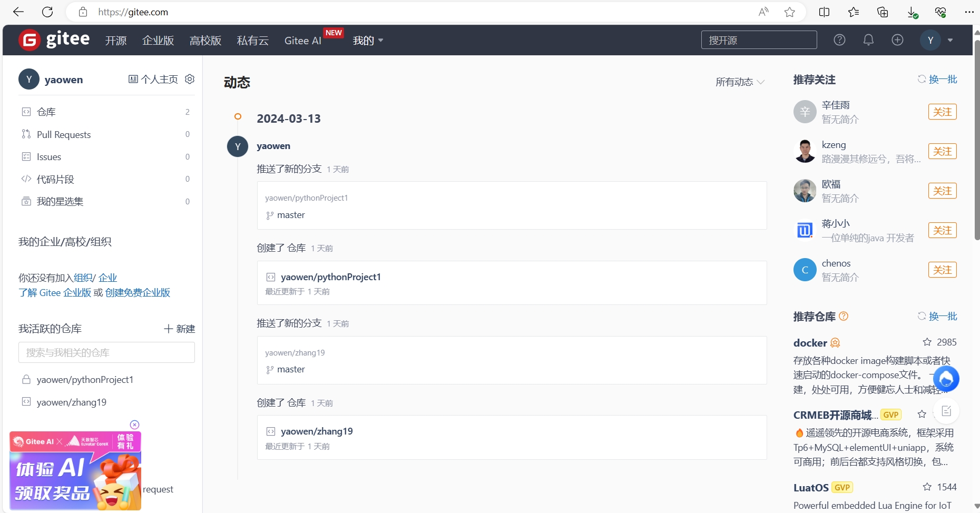This screenshot has height=513, width=980.
Task: Open the Y user avatar in header
Action: click(x=930, y=40)
